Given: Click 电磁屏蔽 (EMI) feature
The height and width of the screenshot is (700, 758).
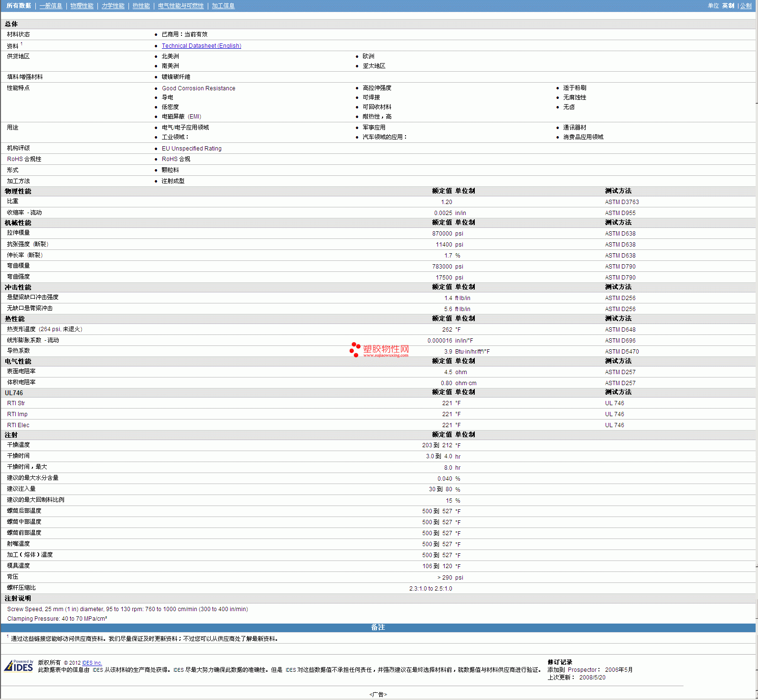Looking at the screenshot, I should coord(181,117).
